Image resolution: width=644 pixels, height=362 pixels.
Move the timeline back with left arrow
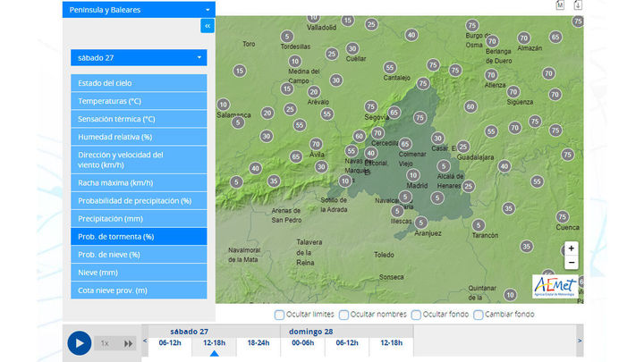(x=145, y=341)
